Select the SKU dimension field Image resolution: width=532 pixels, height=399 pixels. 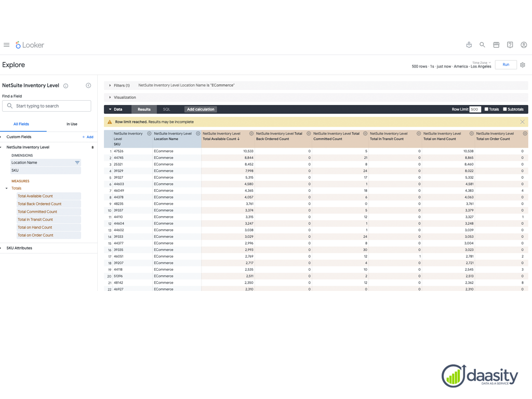click(x=46, y=170)
